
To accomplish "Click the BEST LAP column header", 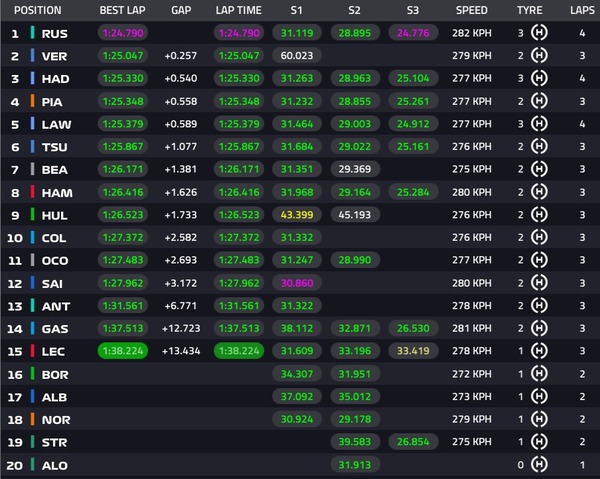I will click(x=122, y=10).
